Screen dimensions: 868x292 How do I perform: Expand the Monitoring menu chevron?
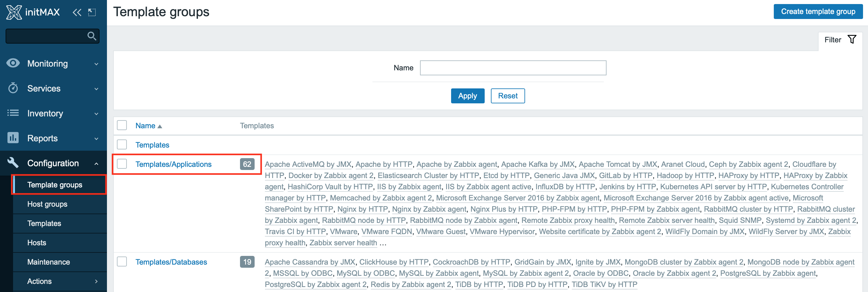point(96,64)
